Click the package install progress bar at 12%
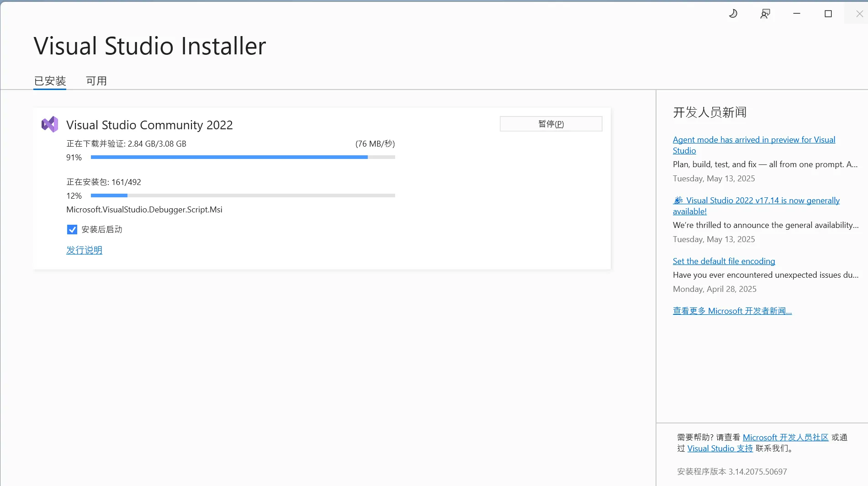The width and height of the screenshot is (868, 486). coord(243,195)
